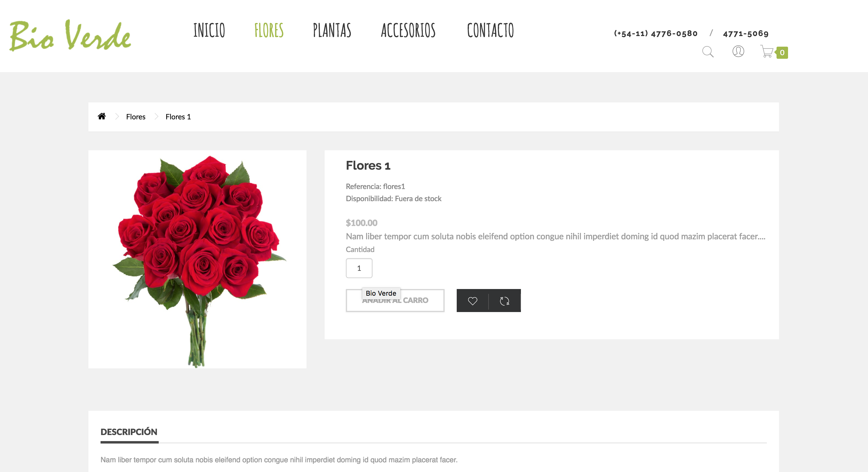The width and height of the screenshot is (868, 472).
Task: Click the Cantidad quantity input field
Action: point(359,268)
